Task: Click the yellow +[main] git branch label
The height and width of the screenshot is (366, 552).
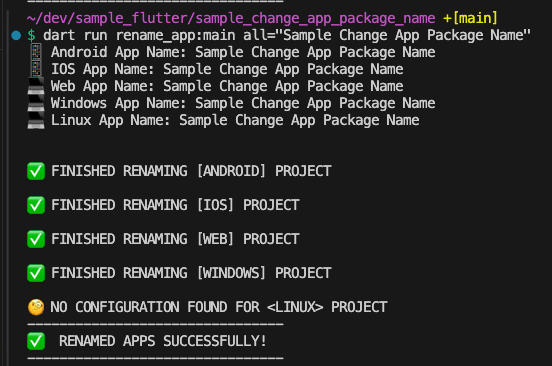Action: click(x=470, y=18)
